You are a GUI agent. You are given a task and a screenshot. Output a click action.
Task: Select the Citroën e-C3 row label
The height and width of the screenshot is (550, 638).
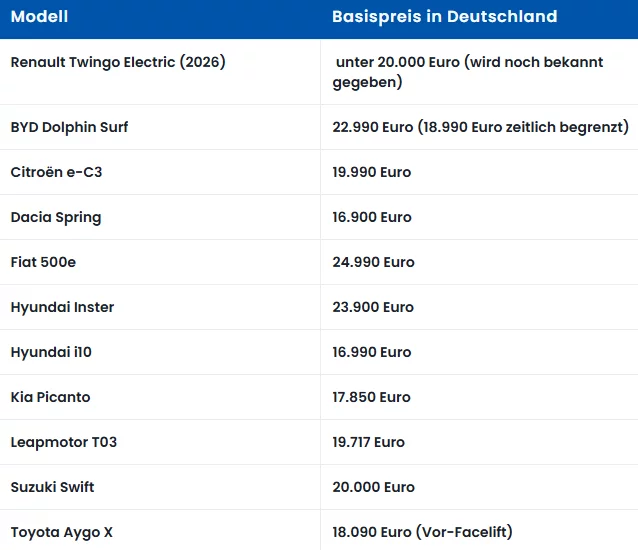coord(56,172)
